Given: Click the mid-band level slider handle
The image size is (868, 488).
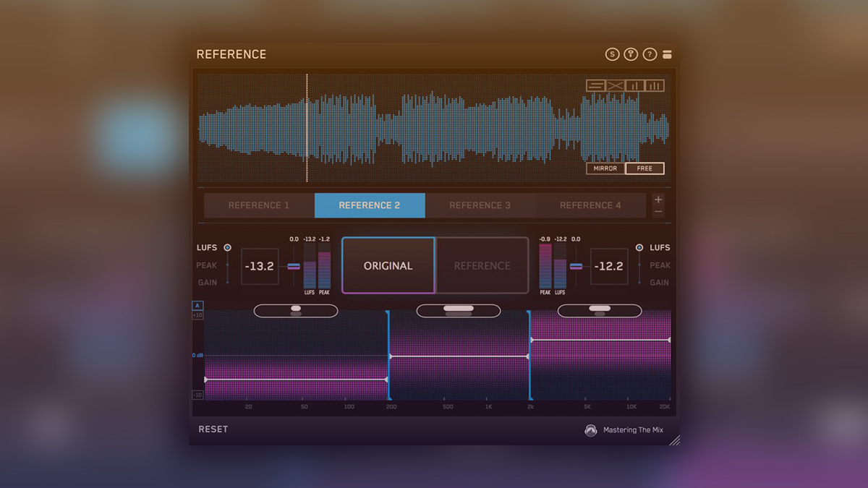Looking at the screenshot, I should (x=459, y=310).
